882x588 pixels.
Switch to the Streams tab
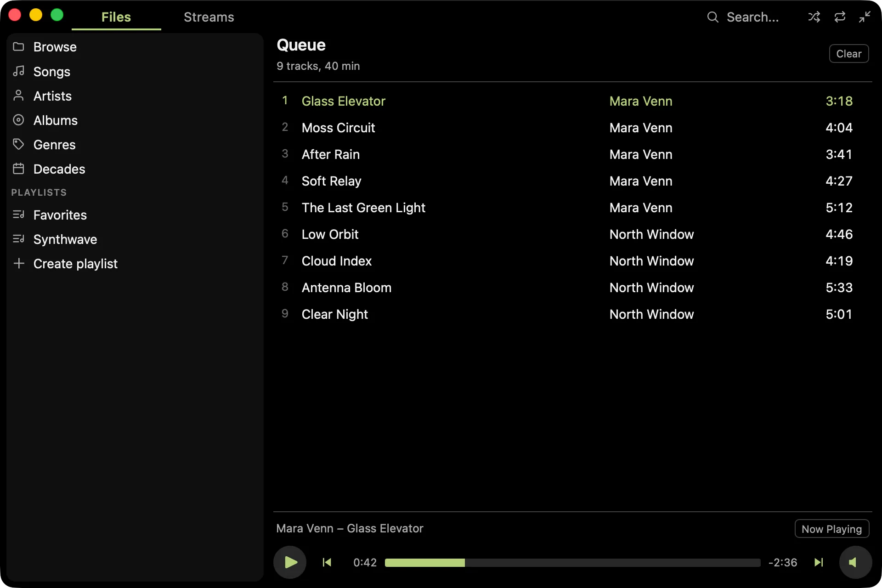[209, 17]
